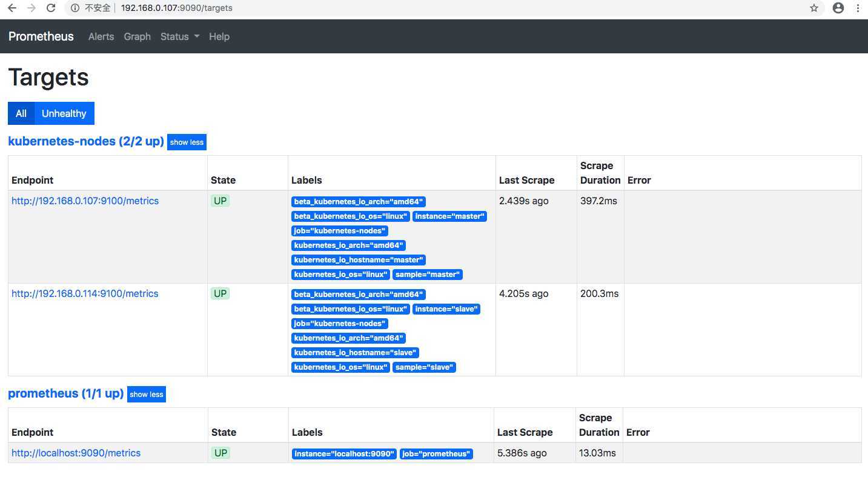
Task: Click kubernetes_io_hostname="master" label badge
Action: click(359, 260)
